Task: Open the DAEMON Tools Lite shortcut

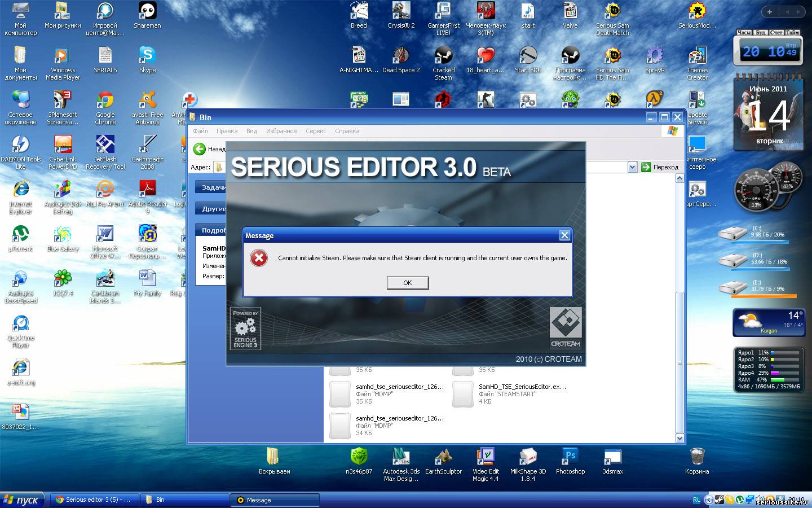Action: [21, 153]
